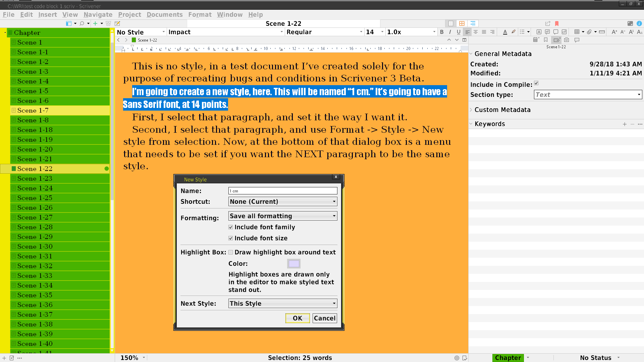This screenshot has width=644, height=362.
Task: Switch to orange corkboard view icon
Action: pyautogui.click(x=462, y=23)
